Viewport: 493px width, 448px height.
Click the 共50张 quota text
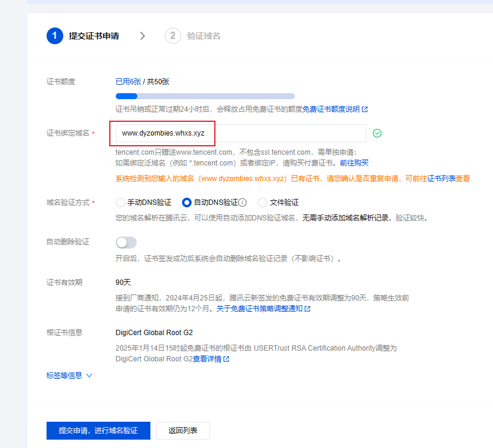[158, 82]
